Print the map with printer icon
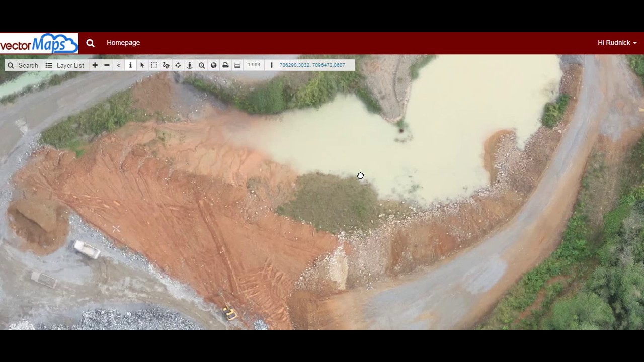The height and width of the screenshot is (362, 644). [x=225, y=65]
